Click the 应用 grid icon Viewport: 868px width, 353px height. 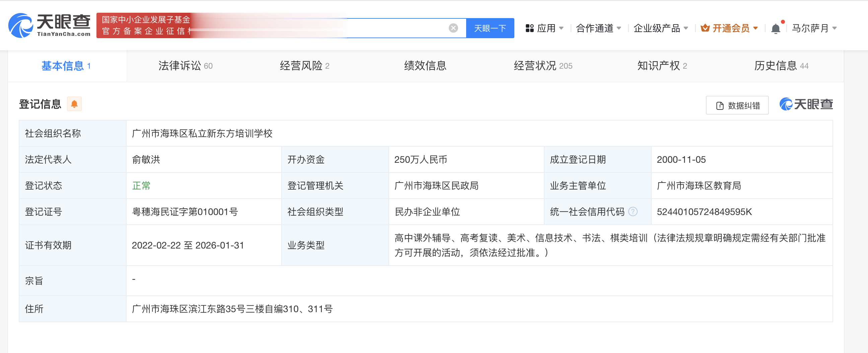530,28
